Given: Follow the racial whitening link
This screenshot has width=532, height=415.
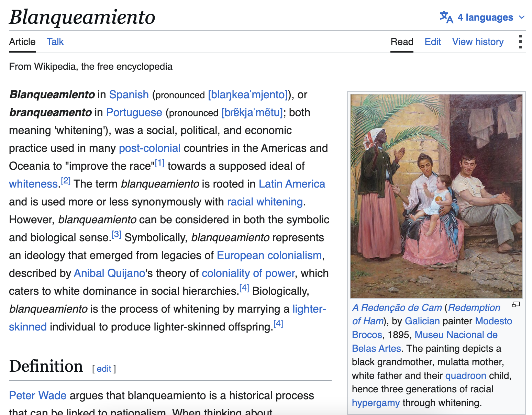Looking at the screenshot, I should pyautogui.click(x=265, y=202).
